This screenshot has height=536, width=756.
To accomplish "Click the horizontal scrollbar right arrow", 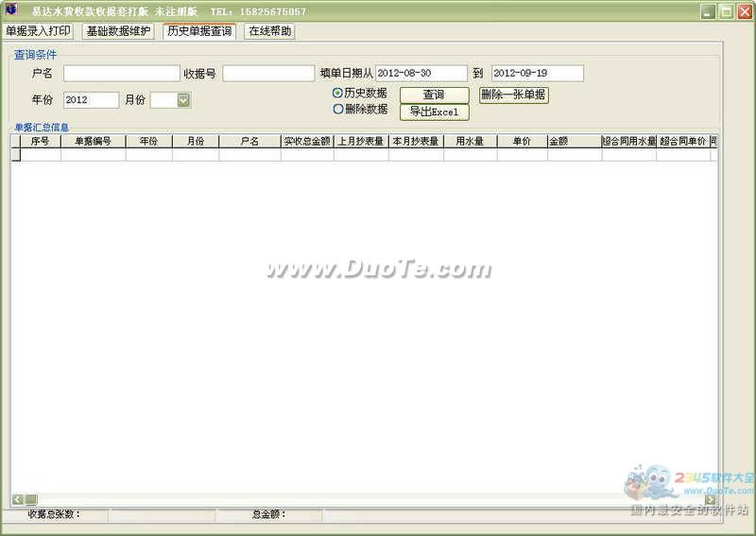I will coord(710,499).
